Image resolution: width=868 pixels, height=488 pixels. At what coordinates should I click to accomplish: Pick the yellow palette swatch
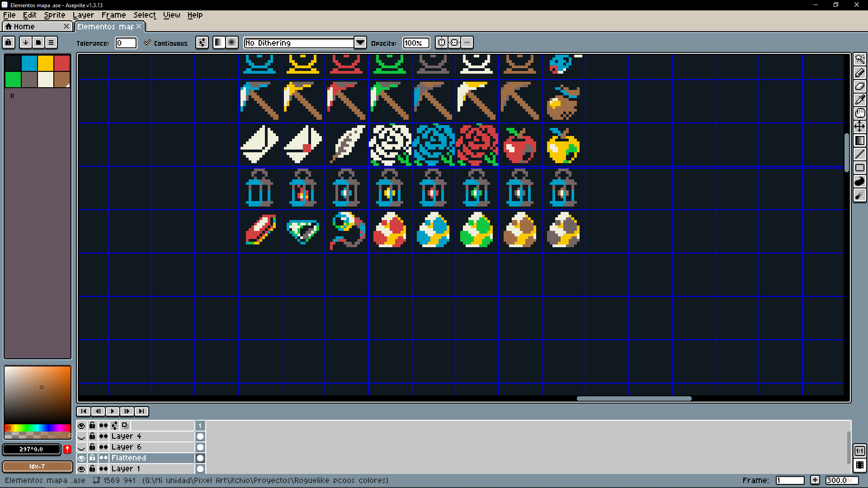tap(46, 63)
